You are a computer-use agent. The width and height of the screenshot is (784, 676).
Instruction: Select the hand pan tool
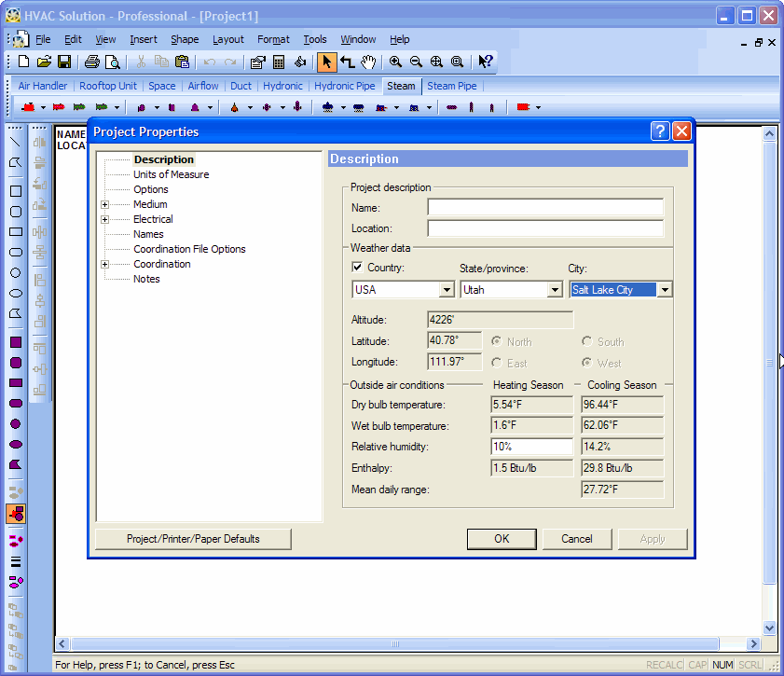pos(368,62)
